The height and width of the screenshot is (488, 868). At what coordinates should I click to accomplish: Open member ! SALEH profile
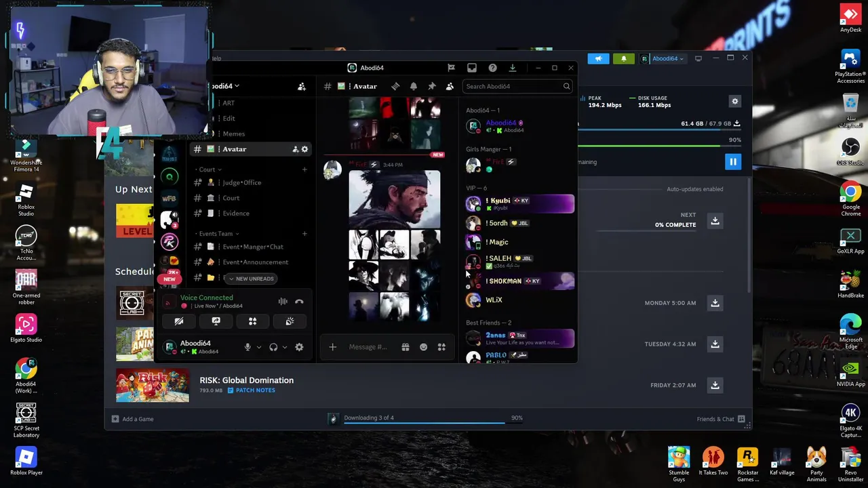(x=519, y=261)
